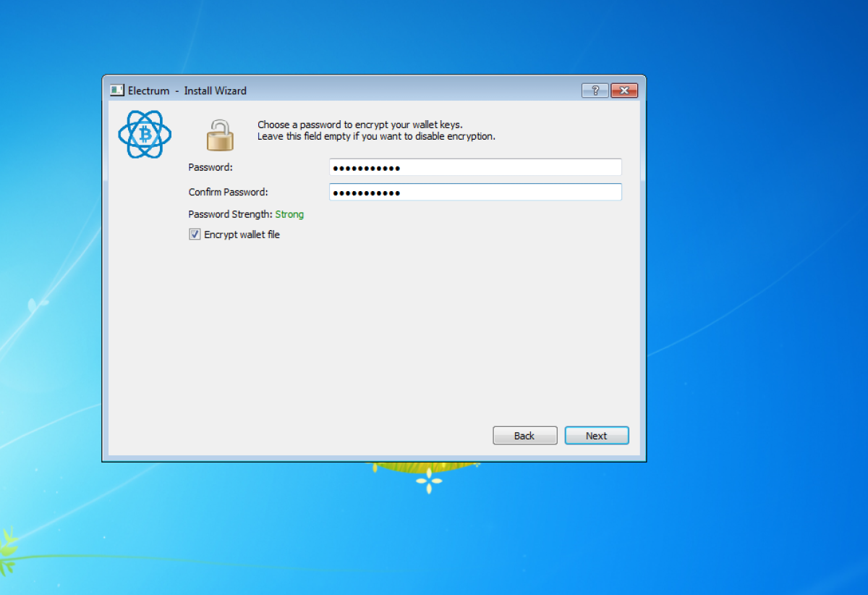The image size is (868, 595).
Task: Click the "Electrum - Install Wizard" title text
Action: (187, 90)
